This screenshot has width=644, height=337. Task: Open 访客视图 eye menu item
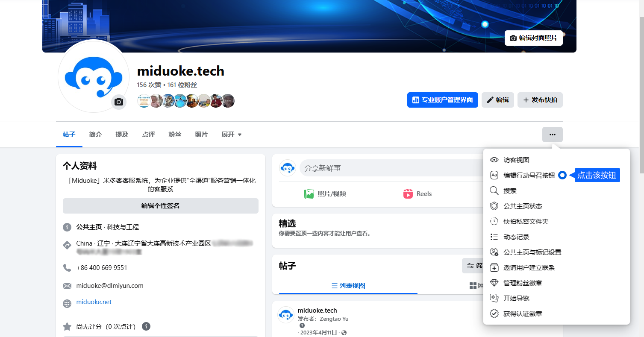pos(516,160)
